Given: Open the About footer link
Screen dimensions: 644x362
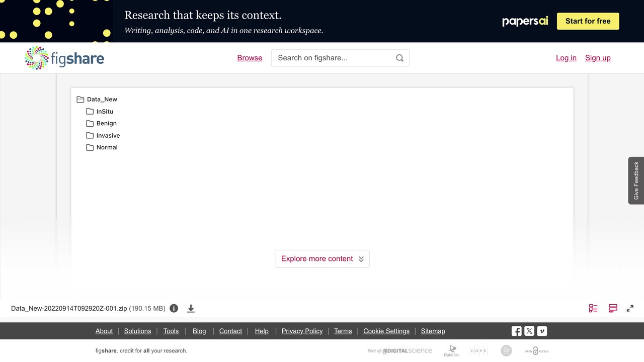Looking at the screenshot, I should pyautogui.click(x=104, y=331).
